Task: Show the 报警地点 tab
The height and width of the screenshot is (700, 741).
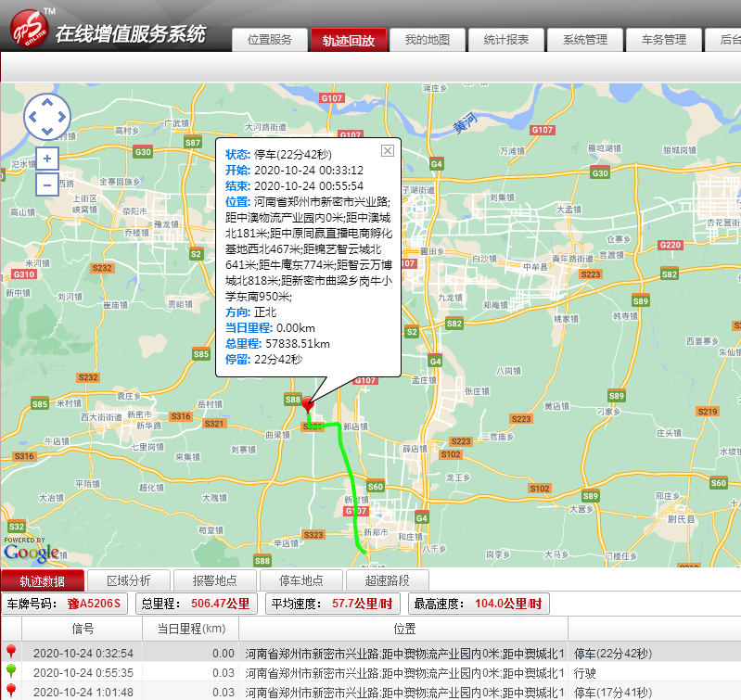Action: (x=215, y=580)
